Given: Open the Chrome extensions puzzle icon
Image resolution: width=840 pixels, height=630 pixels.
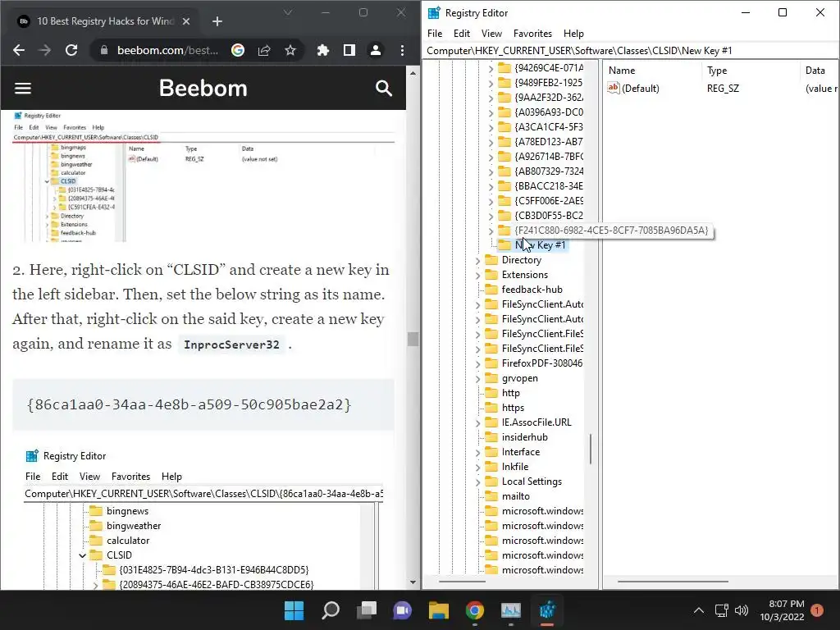Looking at the screenshot, I should click(x=323, y=50).
